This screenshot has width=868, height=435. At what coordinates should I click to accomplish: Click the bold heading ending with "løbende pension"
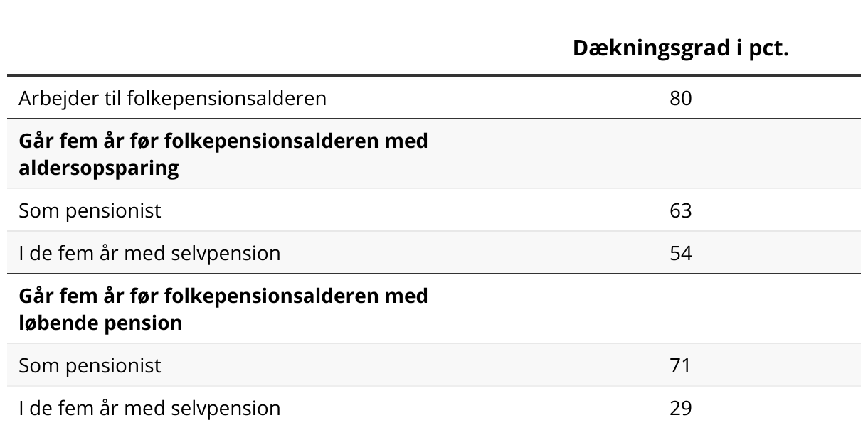click(x=223, y=309)
